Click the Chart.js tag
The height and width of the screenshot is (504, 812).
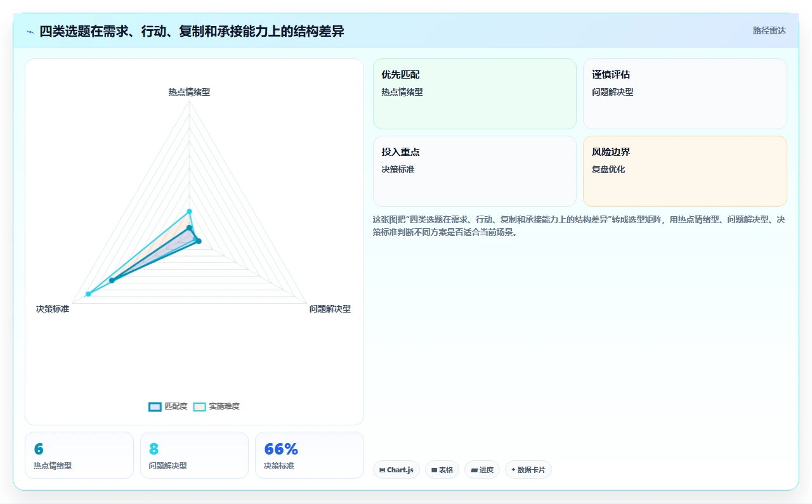[x=396, y=470]
